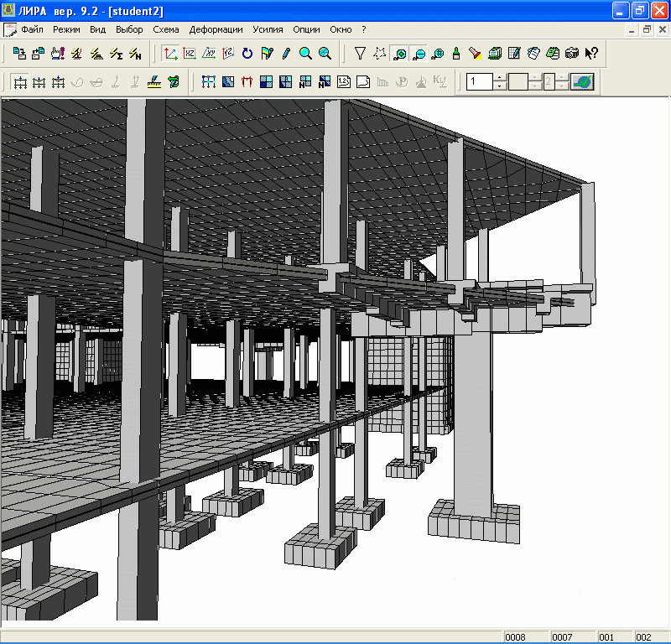Click the apply green checkmark button
This screenshot has width=671, height=644.
coord(582,82)
